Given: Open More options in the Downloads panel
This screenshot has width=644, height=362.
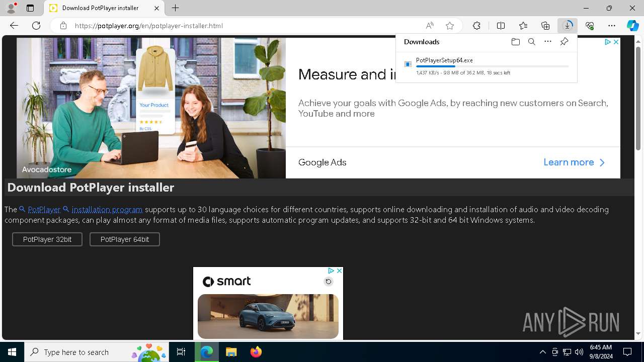Looking at the screenshot, I should point(548,42).
